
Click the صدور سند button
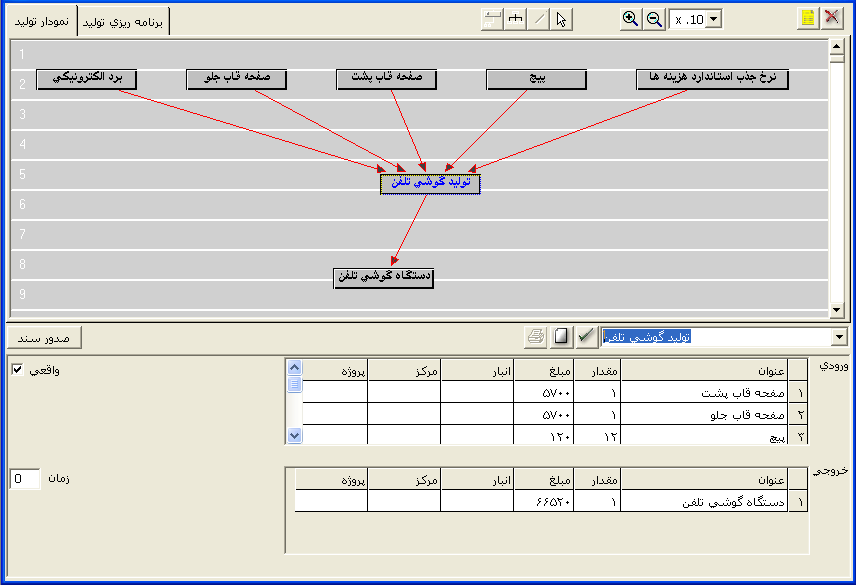(x=44, y=337)
